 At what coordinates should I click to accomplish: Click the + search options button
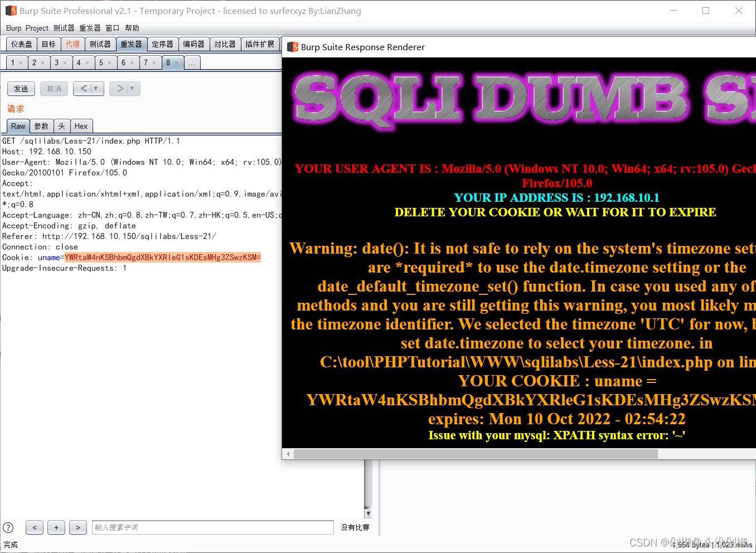[56, 527]
